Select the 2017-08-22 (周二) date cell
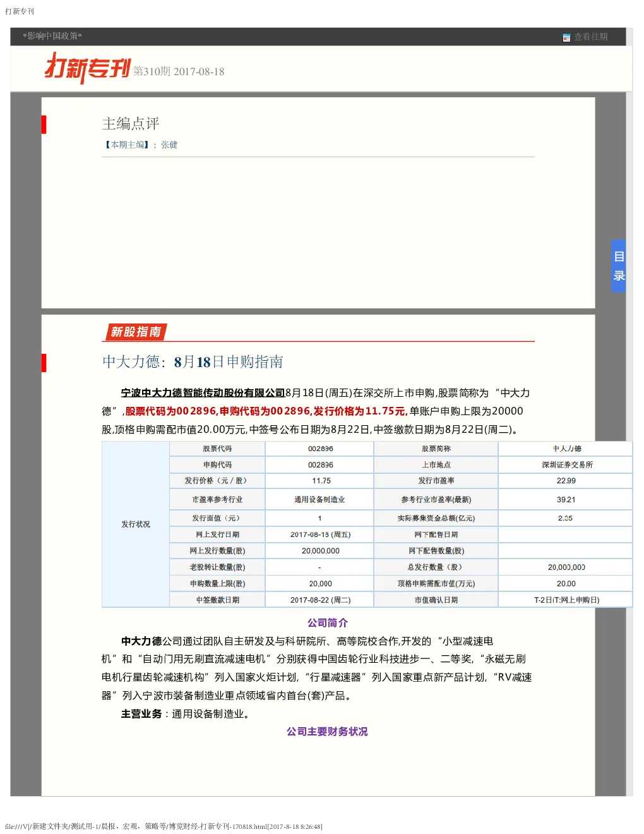 pos(320,600)
